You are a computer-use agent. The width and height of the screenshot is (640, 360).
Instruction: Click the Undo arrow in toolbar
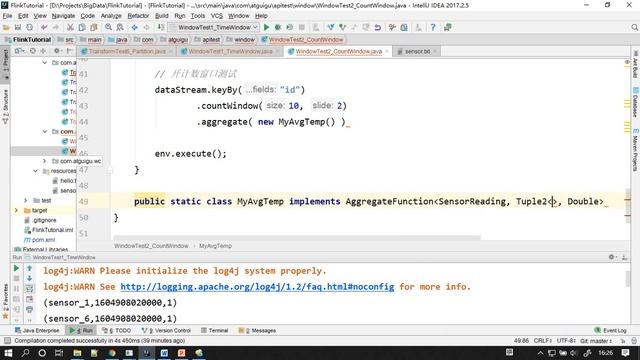coord(44,27)
